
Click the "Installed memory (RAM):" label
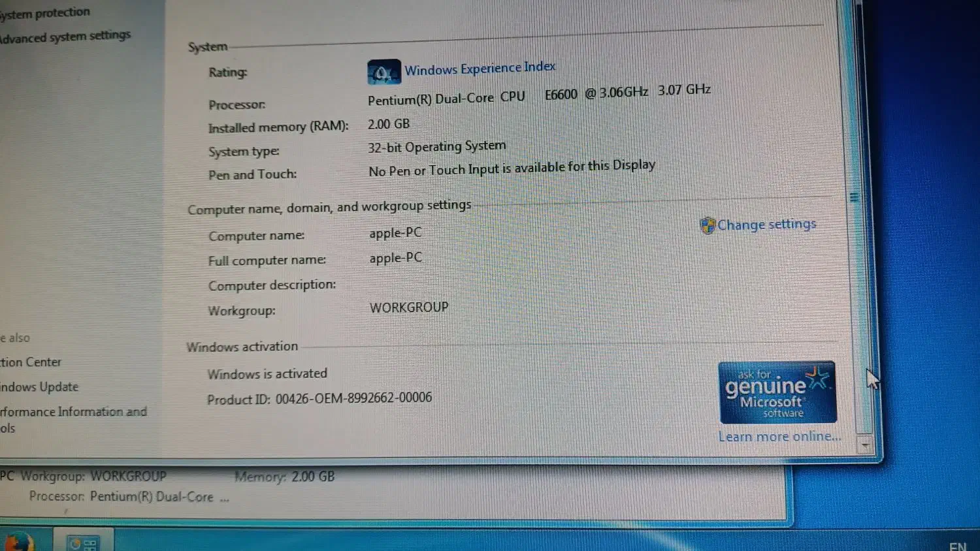(x=278, y=127)
